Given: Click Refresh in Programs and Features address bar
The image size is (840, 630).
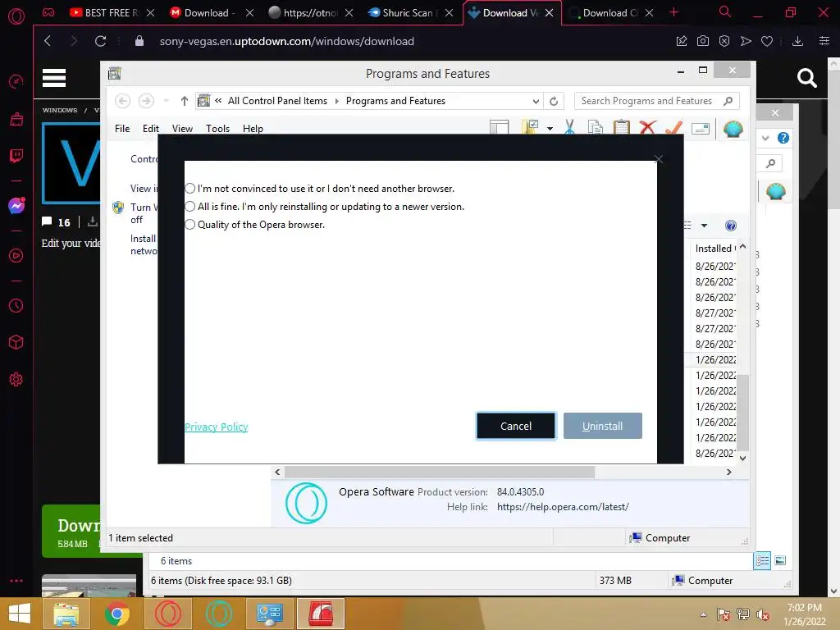Looking at the screenshot, I should [554, 101].
